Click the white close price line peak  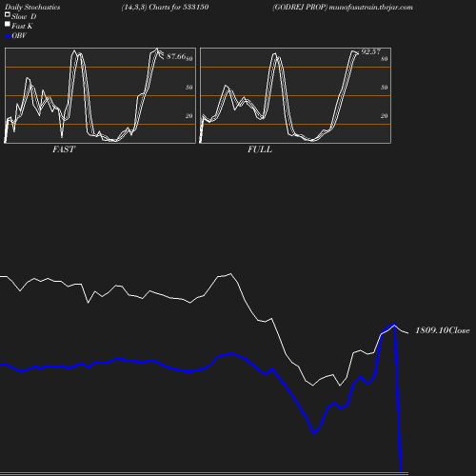coord(230,273)
